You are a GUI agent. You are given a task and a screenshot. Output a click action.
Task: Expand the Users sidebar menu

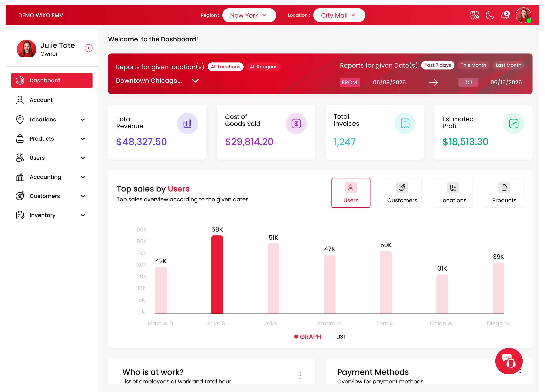83,158
